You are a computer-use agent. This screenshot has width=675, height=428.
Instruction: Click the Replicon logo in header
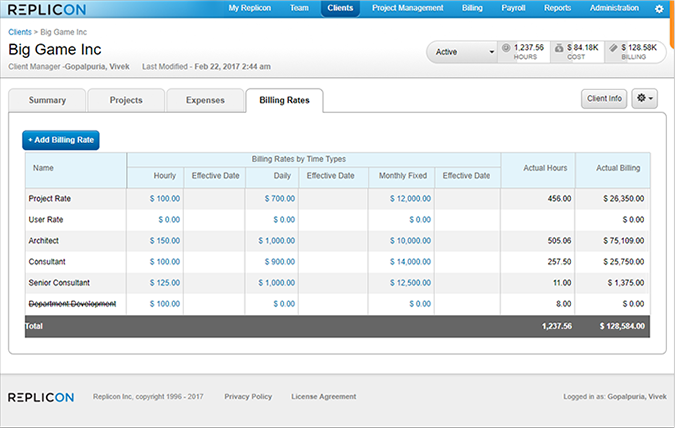[45, 8]
